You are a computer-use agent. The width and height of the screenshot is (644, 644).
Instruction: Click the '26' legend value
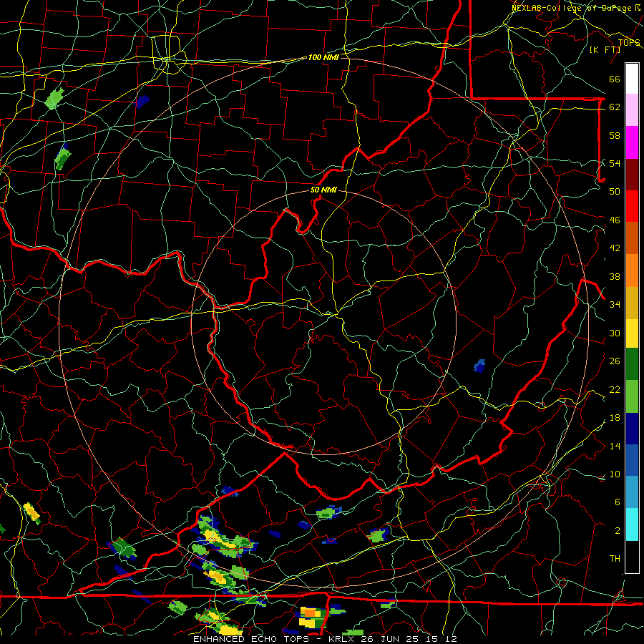(x=615, y=361)
